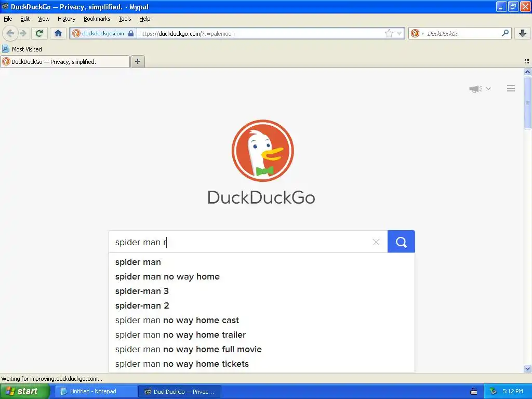This screenshot has width=532, height=399.
Task: Open the File menu
Action: (x=8, y=19)
